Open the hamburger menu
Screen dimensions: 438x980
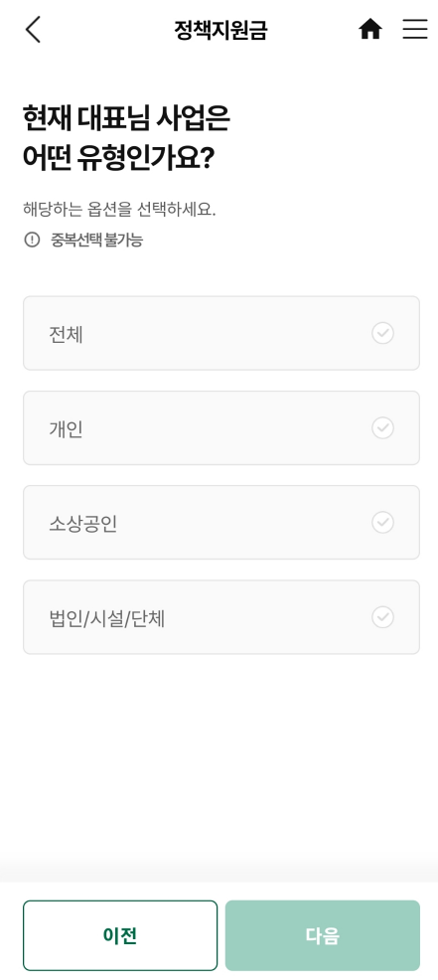pyautogui.click(x=415, y=30)
